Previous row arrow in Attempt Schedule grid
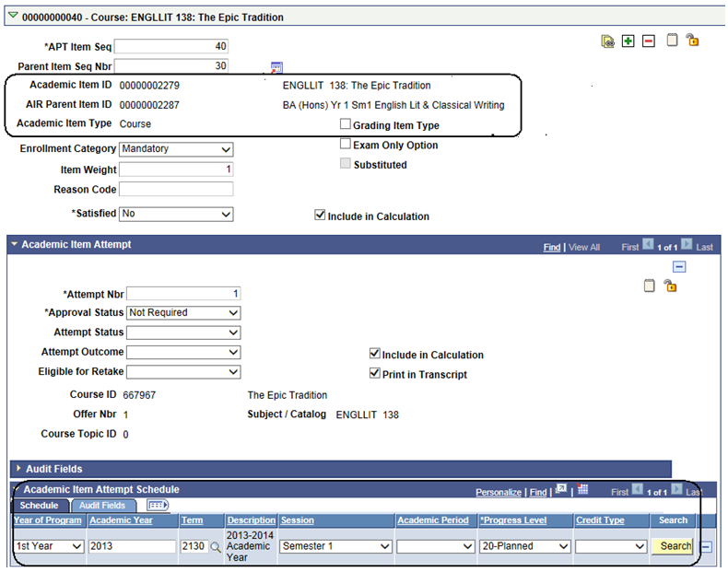The height and width of the screenshot is (572, 728). tap(638, 489)
